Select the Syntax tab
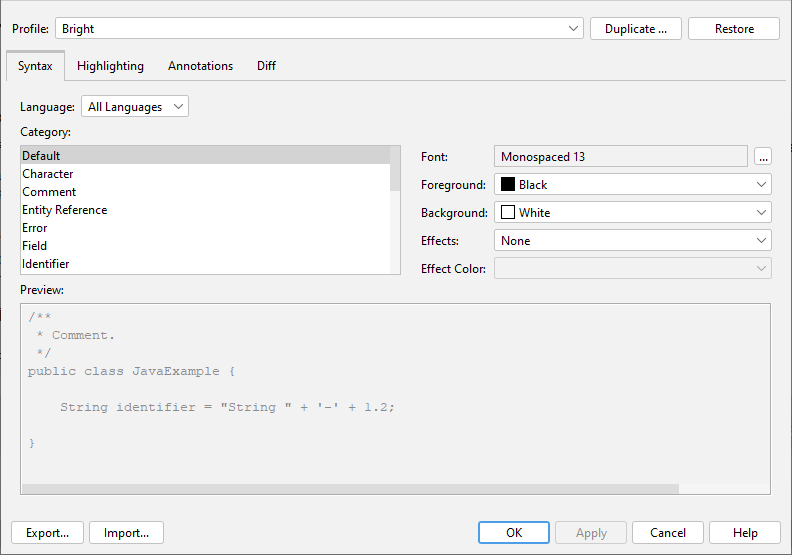 coord(35,66)
